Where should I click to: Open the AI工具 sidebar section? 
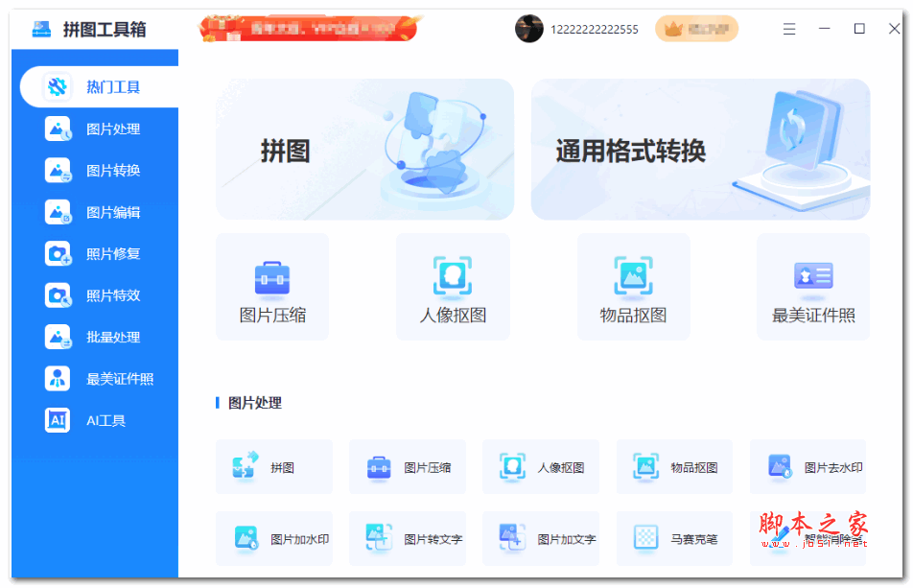(x=93, y=420)
